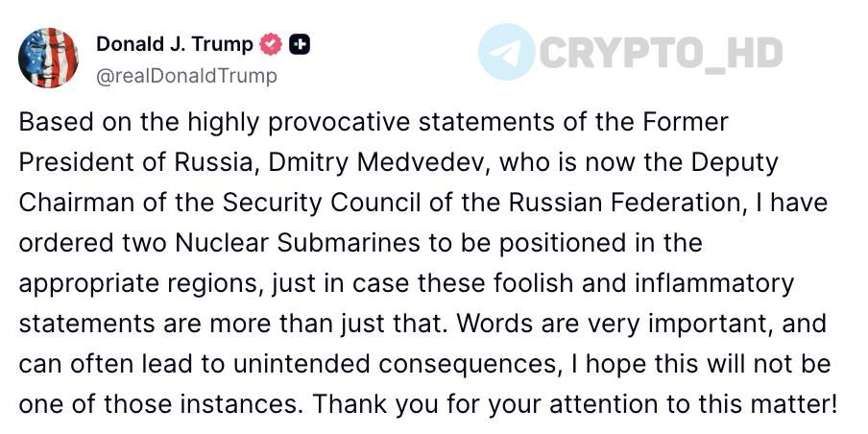Open the Donald J. Trump display name

[175, 44]
